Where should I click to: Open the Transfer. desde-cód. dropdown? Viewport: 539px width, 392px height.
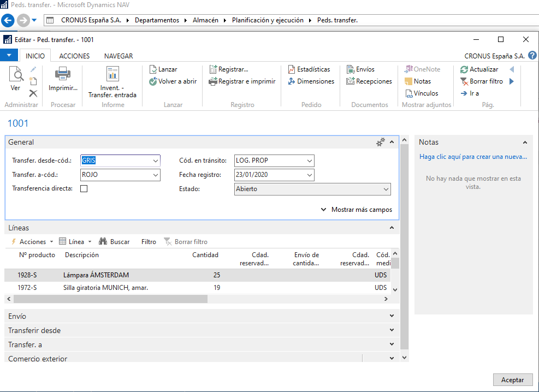click(156, 161)
